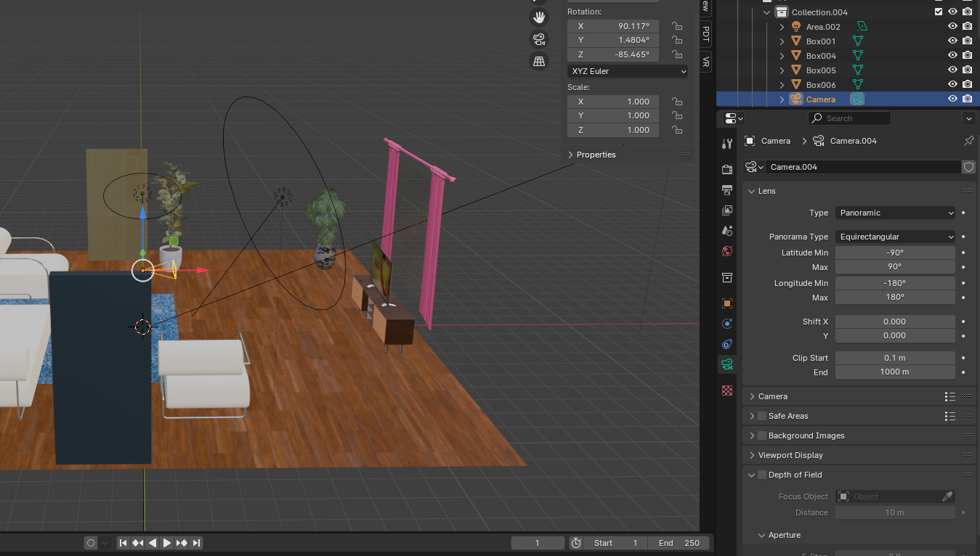Uncheck Collection.004 exclude checkbox
This screenshot has height=556, width=980.
(939, 12)
